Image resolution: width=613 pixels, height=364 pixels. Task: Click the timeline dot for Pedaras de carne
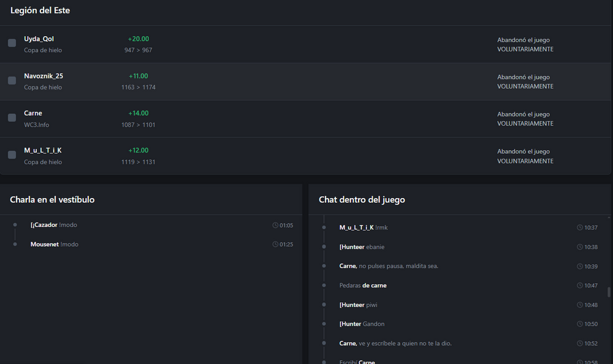(x=324, y=286)
